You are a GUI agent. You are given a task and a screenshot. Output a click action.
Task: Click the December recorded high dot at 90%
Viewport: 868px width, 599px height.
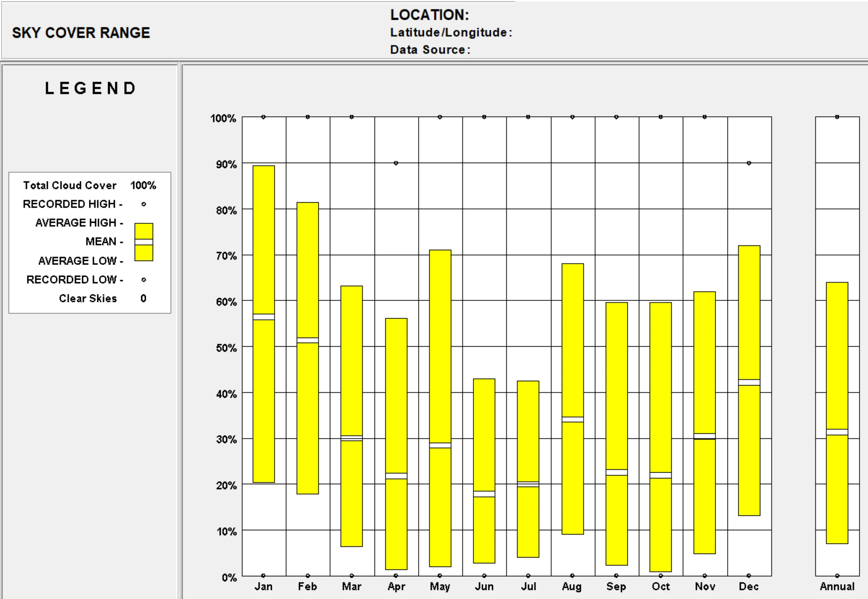point(749,163)
